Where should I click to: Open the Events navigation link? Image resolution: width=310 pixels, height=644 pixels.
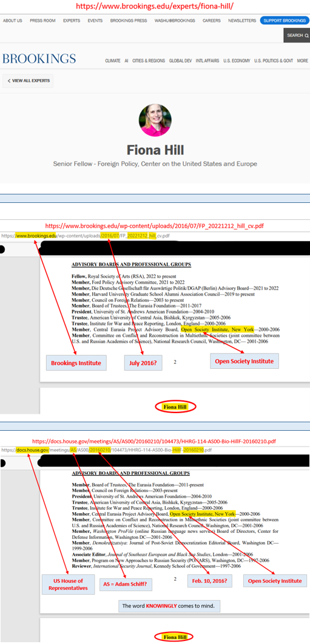(95, 21)
